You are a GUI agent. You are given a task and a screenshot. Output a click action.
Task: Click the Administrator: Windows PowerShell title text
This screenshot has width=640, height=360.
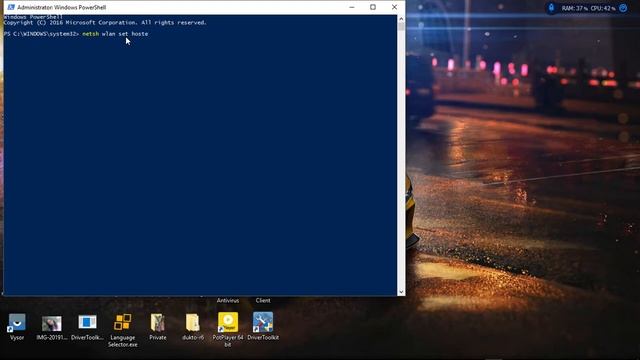[x=62, y=7]
